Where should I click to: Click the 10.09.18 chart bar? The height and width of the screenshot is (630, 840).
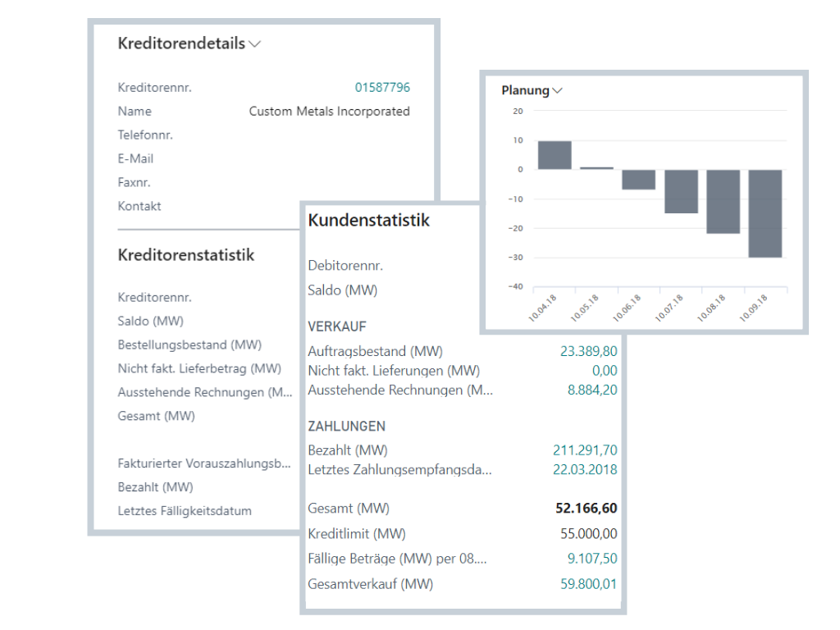pos(765,213)
